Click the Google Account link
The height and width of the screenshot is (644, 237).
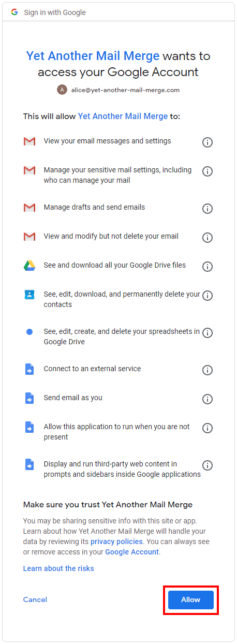point(132,552)
